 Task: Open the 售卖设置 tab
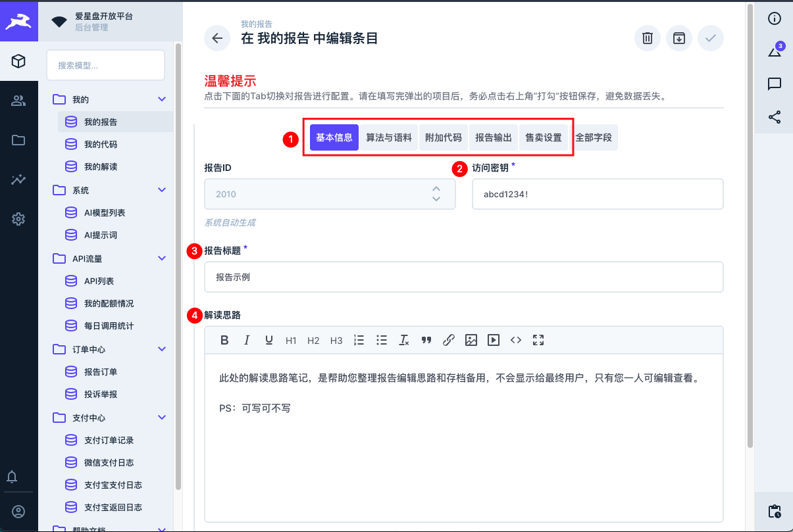click(x=543, y=138)
